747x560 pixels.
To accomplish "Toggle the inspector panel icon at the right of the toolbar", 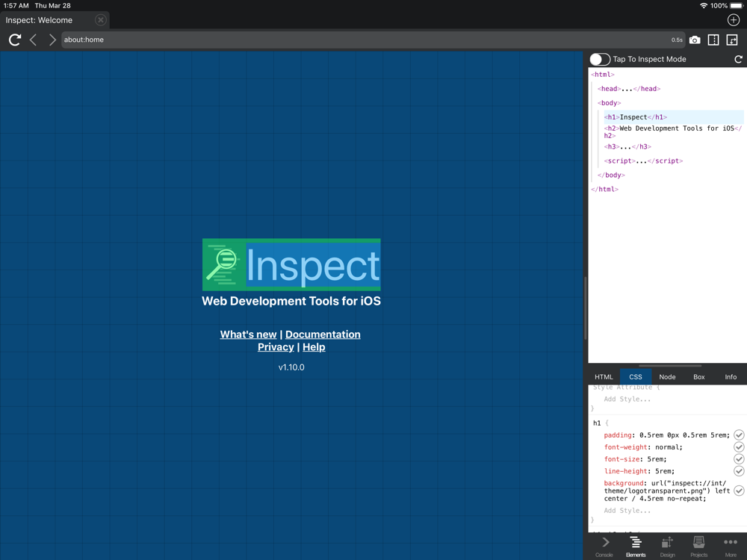I will point(732,40).
